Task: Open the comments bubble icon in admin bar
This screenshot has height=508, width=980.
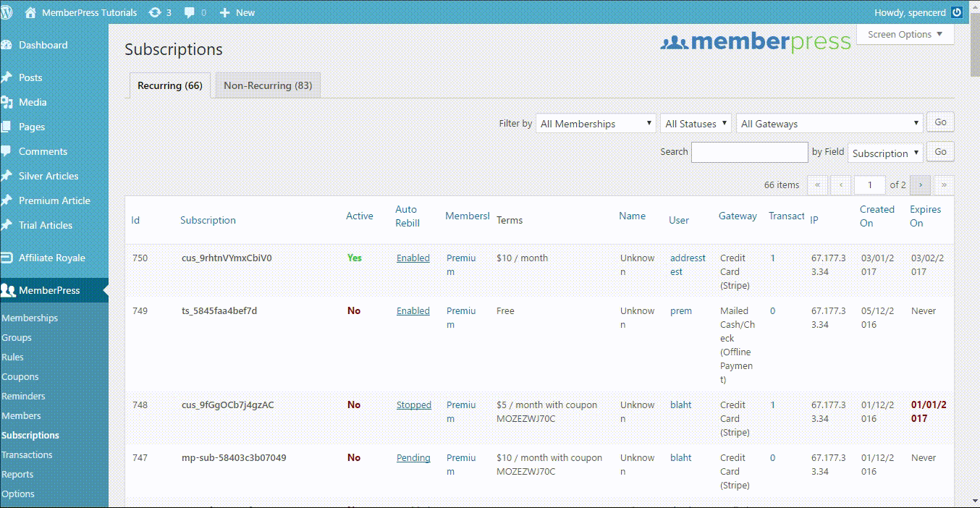Action: pos(190,12)
